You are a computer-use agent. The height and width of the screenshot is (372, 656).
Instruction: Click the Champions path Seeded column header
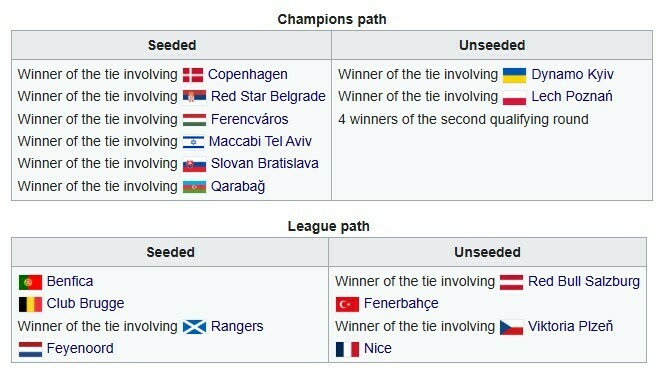(172, 45)
